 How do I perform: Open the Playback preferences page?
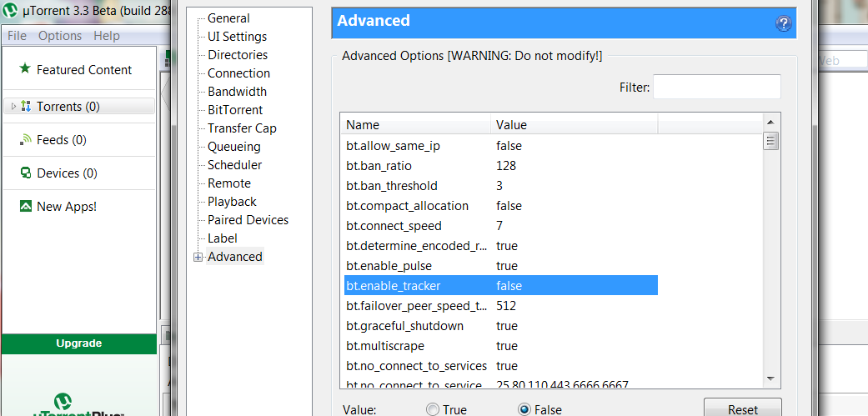tap(232, 202)
